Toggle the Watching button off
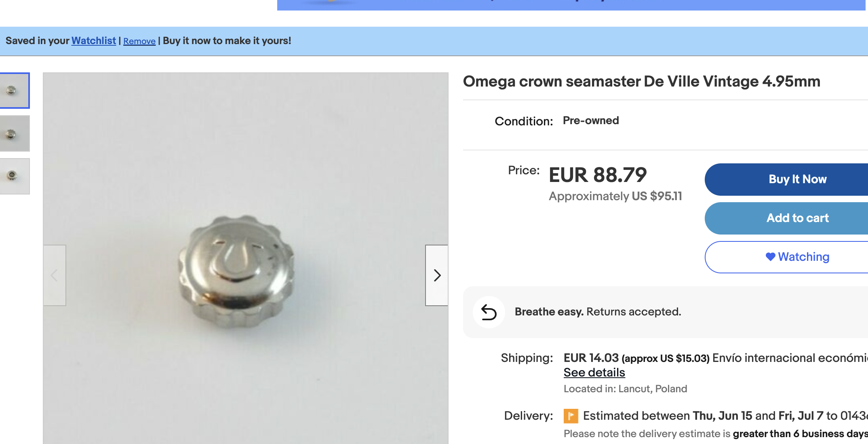The image size is (868, 444). (786, 257)
